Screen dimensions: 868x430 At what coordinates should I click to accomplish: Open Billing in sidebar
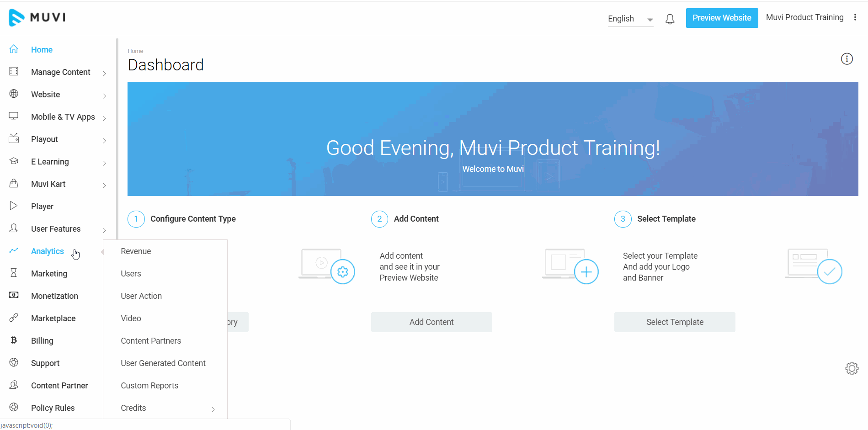click(42, 341)
